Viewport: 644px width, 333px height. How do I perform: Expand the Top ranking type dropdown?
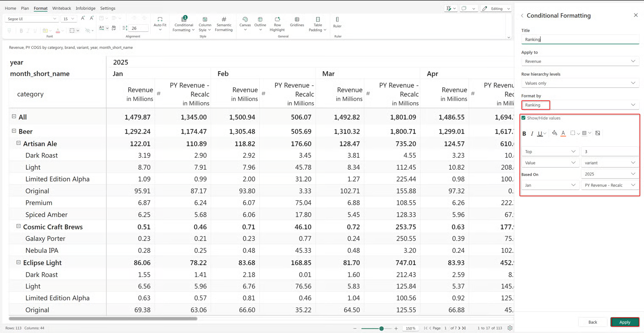pyautogui.click(x=550, y=151)
